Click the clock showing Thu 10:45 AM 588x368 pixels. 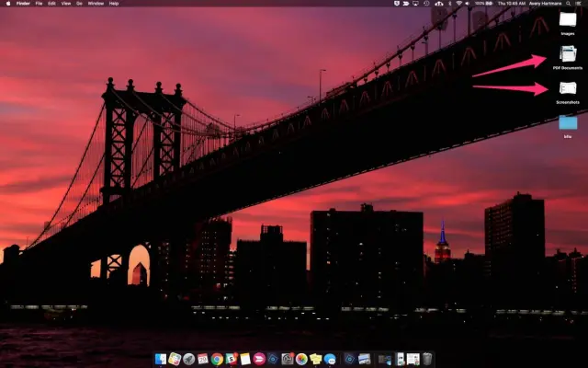(x=512, y=4)
